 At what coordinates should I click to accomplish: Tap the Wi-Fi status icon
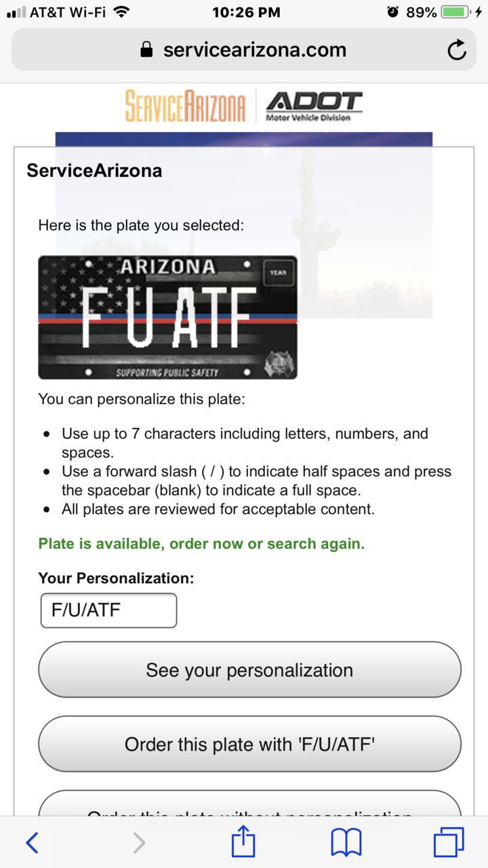pyautogui.click(x=121, y=12)
